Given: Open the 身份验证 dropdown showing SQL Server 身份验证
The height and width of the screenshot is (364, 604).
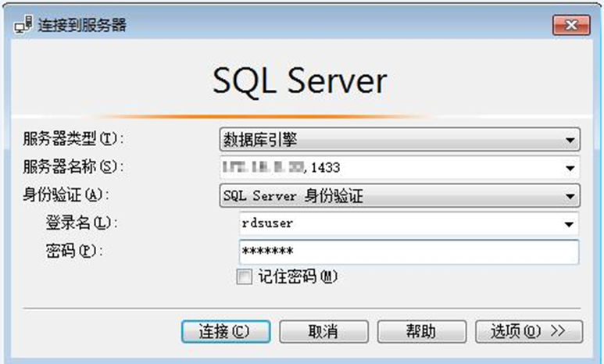Looking at the screenshot, I should (x=398, y=195).
